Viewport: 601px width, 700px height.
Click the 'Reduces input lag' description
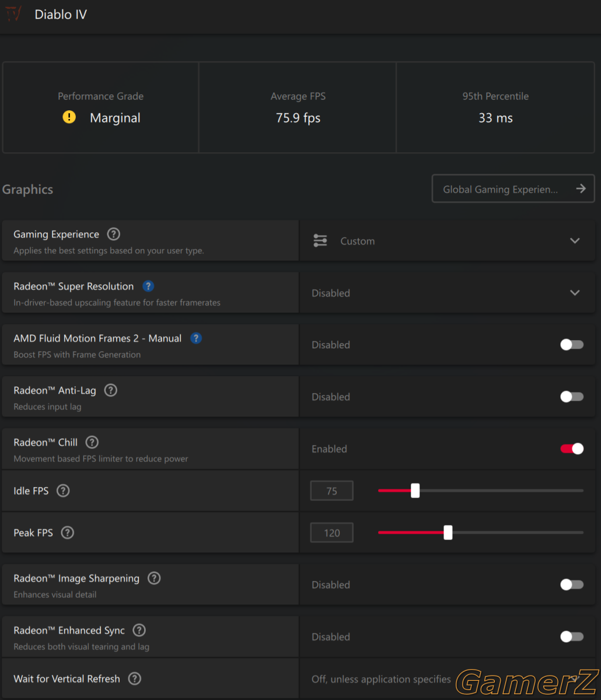[47, 407]
